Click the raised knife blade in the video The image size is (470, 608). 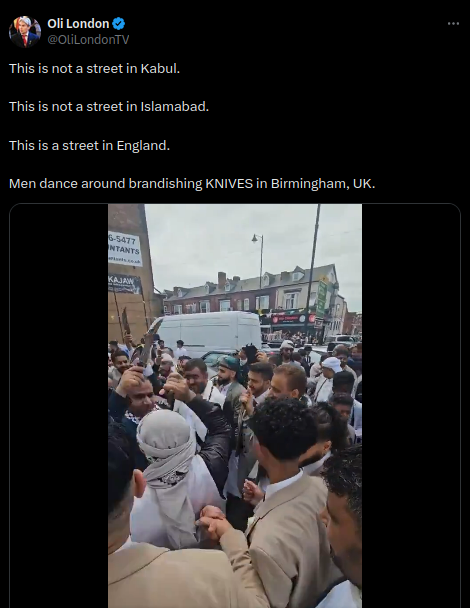point(149,341)
